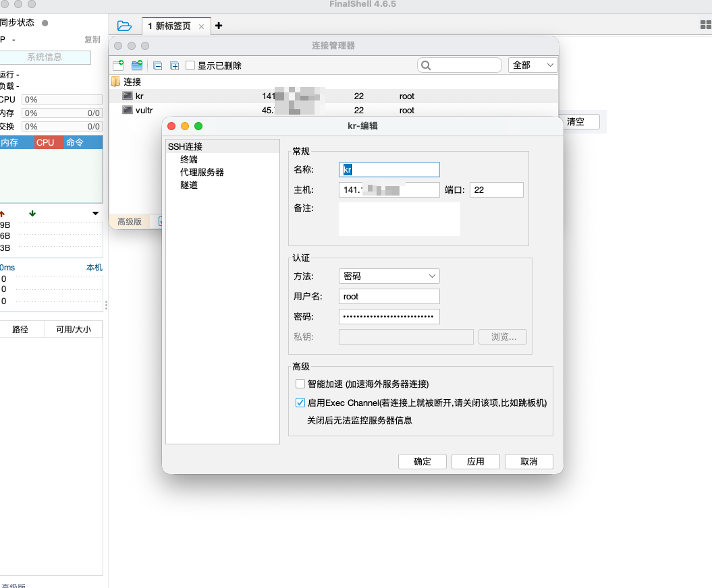The width and height of the screenshot is (712, 588).
Task: Toggle the 启用Exec Channel checkbox
Action: pos(300,403)
